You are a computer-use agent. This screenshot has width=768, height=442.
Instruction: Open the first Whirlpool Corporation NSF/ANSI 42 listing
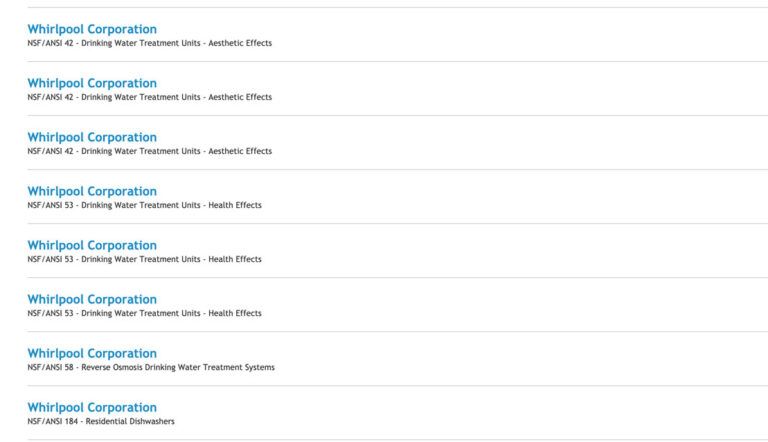(92, 29)
